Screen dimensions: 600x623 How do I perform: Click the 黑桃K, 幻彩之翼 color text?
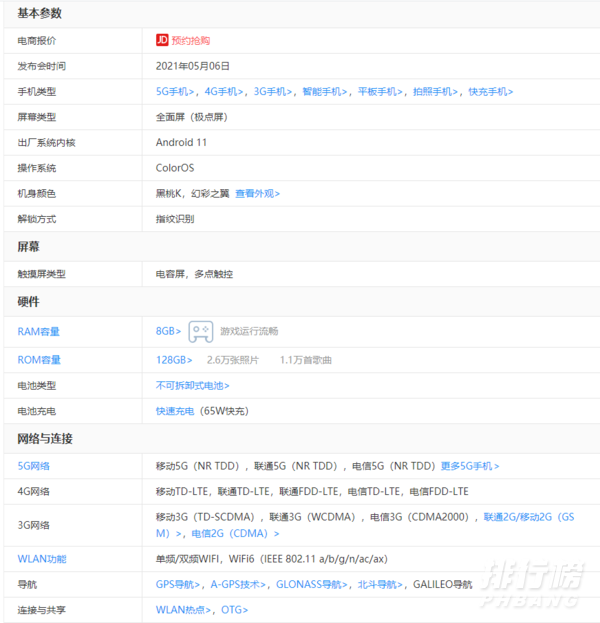[192, 193]
